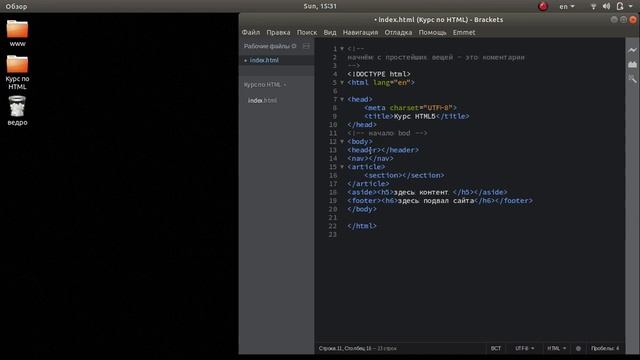
Task: Click the Рабочие файлы header
Action: pyautogui.click(x=267, y=46)
